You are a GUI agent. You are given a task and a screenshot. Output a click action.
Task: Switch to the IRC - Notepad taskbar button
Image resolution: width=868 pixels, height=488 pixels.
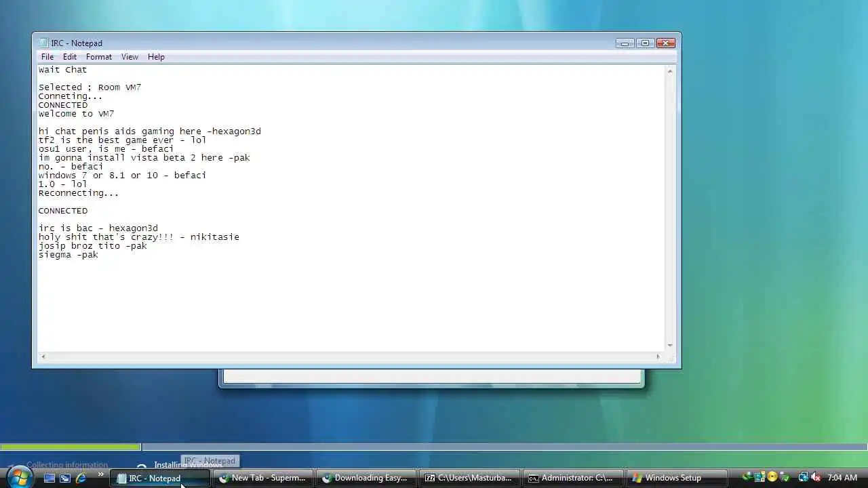point(160,478)
